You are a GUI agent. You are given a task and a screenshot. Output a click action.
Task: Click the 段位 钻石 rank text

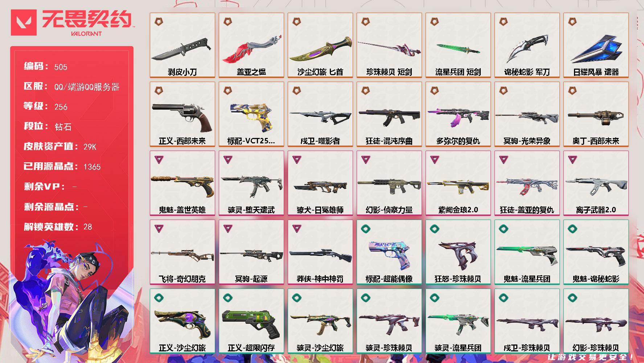pos(48,126)
